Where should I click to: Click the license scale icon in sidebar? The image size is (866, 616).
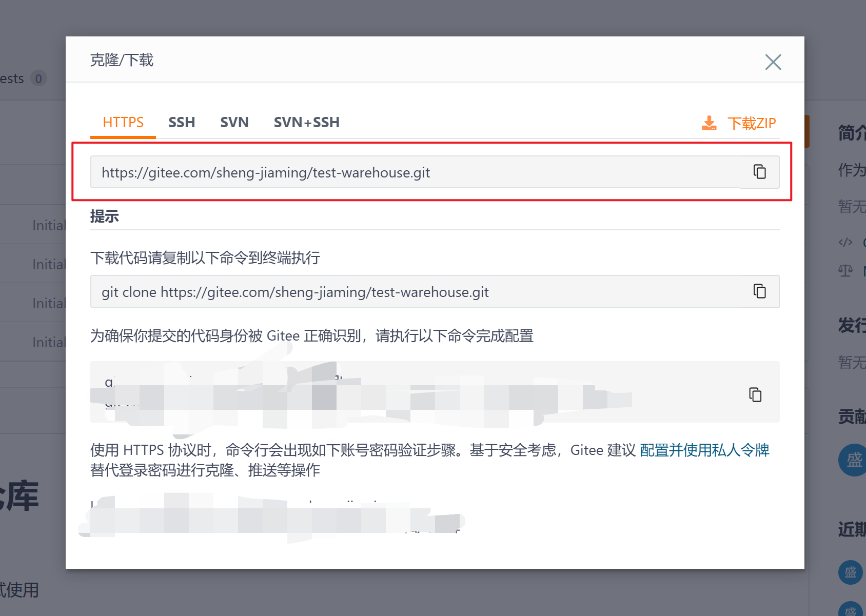click(x=845, y=270)
